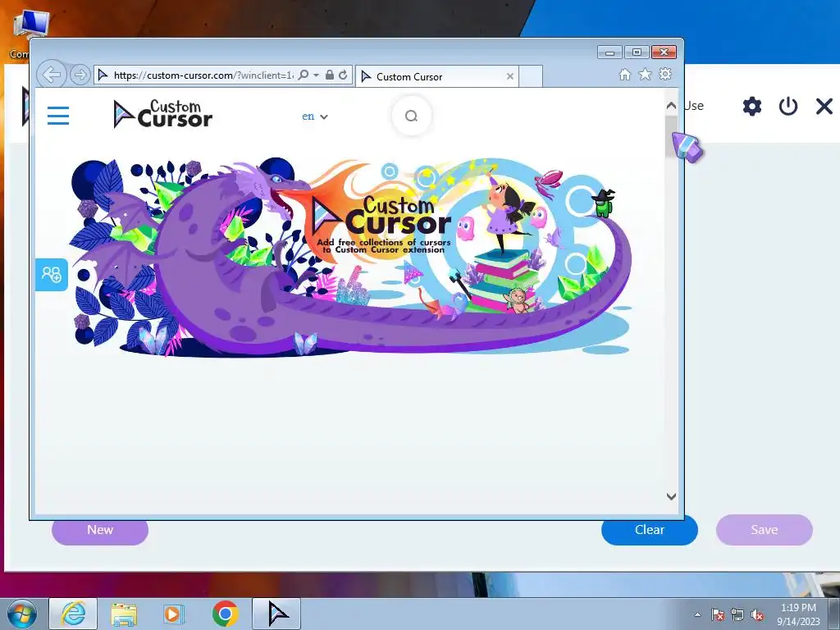
Task: Open the clock showing 1:19 PM
Action: pos(798,614)
